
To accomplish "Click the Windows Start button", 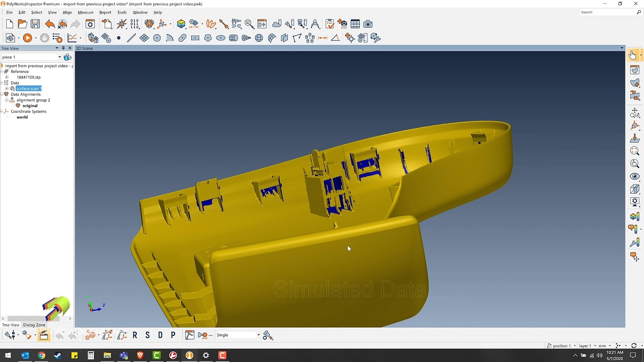I will [8, 355].
